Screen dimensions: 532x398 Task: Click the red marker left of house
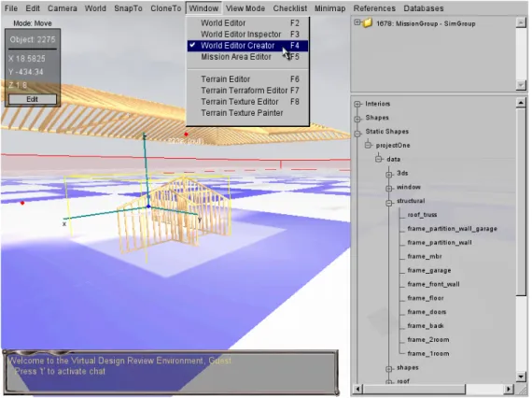pyautogui.click(x=22, y=203)
